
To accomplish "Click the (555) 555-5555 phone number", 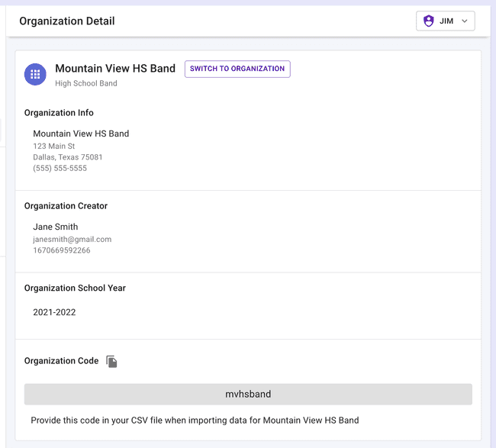I will [60, 168].
